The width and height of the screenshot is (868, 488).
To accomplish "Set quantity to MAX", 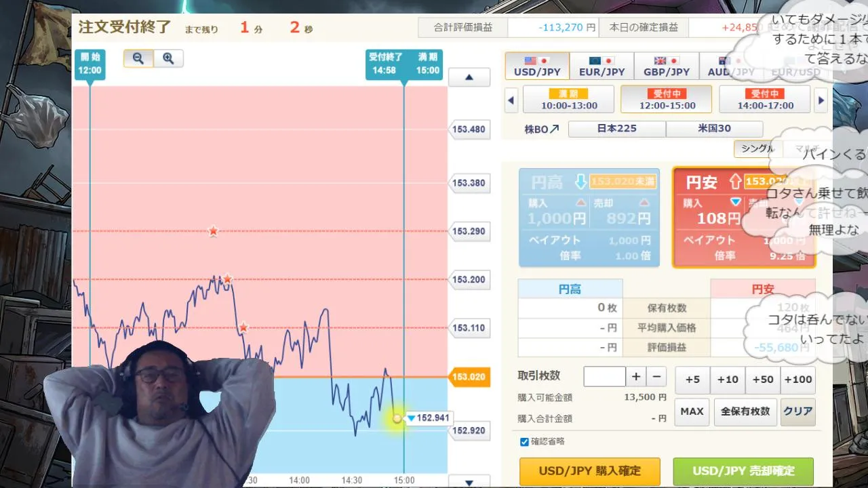I will tap(692, 411).
